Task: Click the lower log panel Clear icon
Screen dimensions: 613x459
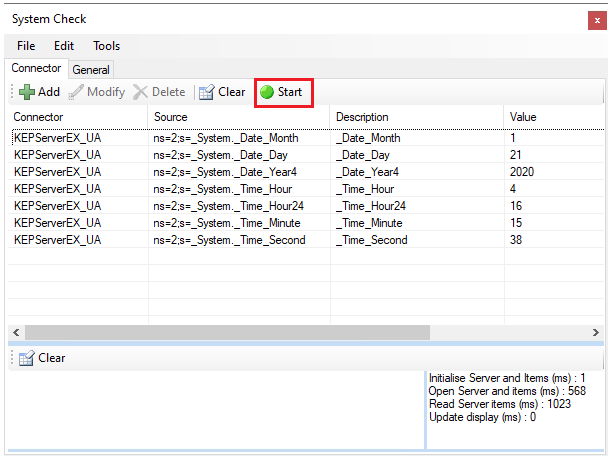Action: 27,358
